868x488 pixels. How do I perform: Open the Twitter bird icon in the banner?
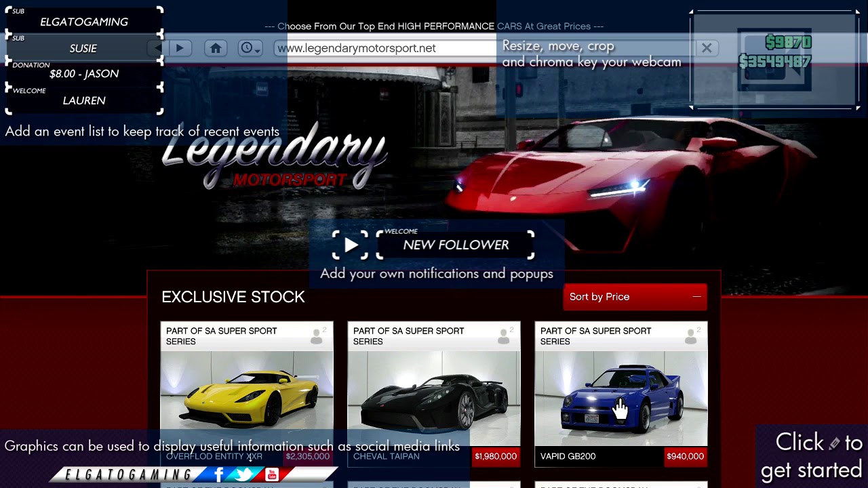(244, 474)
